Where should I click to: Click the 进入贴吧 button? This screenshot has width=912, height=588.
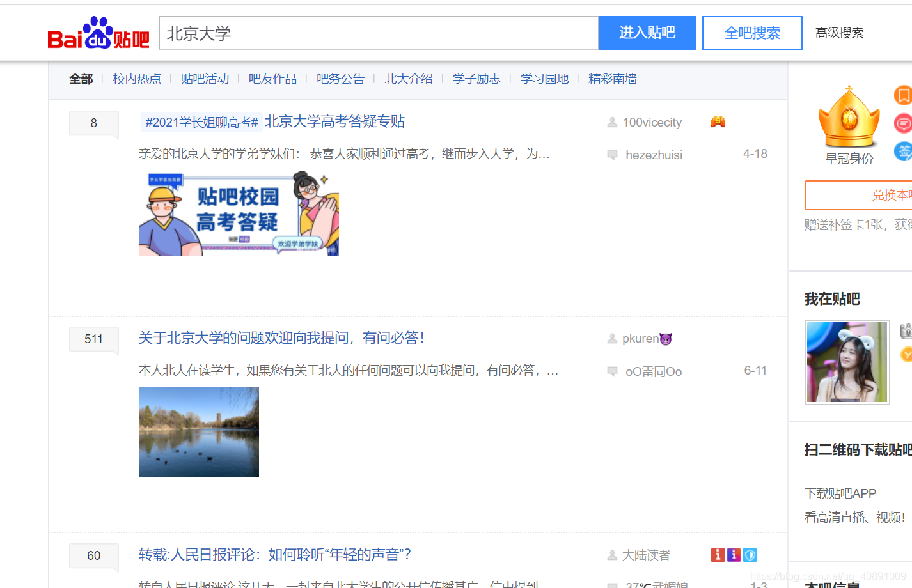(x=647, y=33)
